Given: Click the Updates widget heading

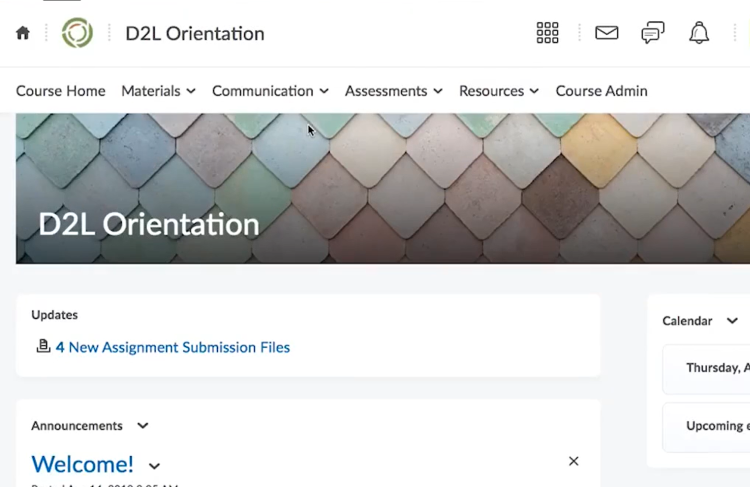Looking at the screenshot, I should (x=55, y=315).
